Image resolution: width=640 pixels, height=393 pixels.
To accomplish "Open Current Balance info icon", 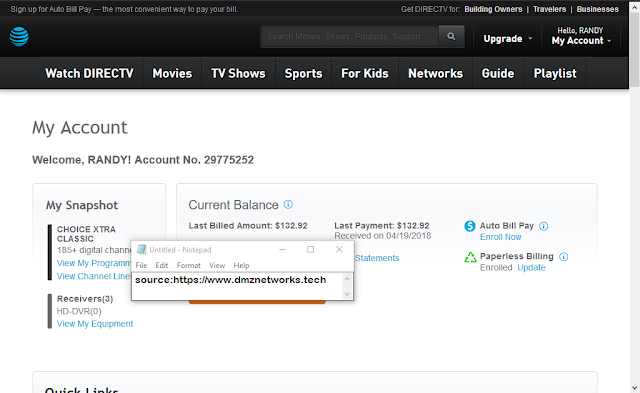I will point(288,204).
